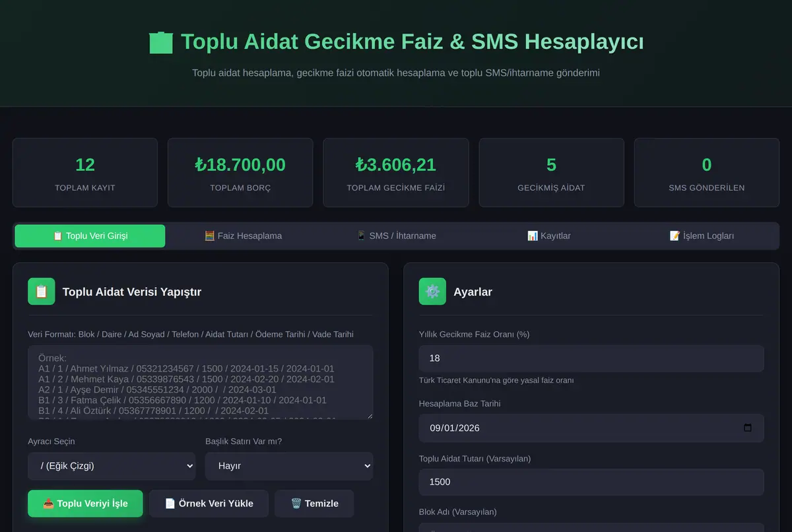The image size is (792, 532).
Task: Click the Toplam Gecikme Faizi value ₺3.606,21
Action: tap(396, 165)
